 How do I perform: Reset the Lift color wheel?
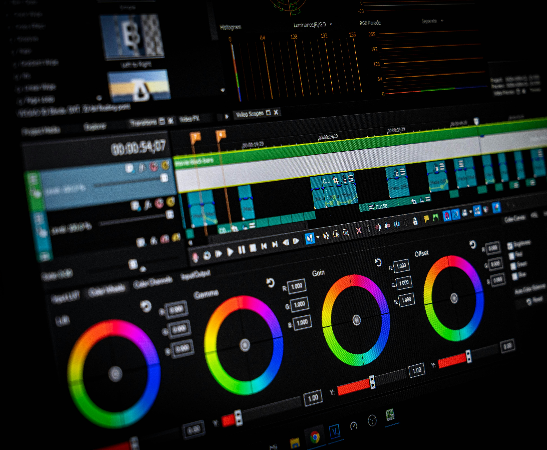click(x=145, y=307)
